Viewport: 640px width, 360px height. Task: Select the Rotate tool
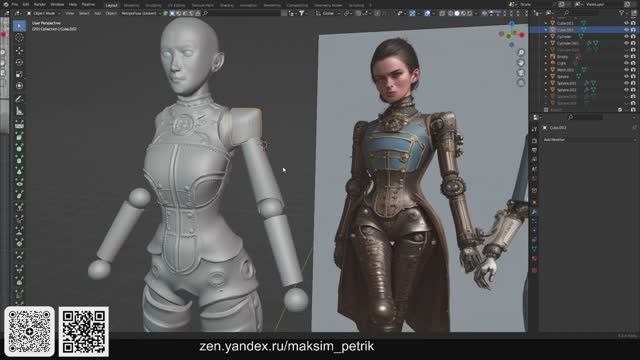19,62
